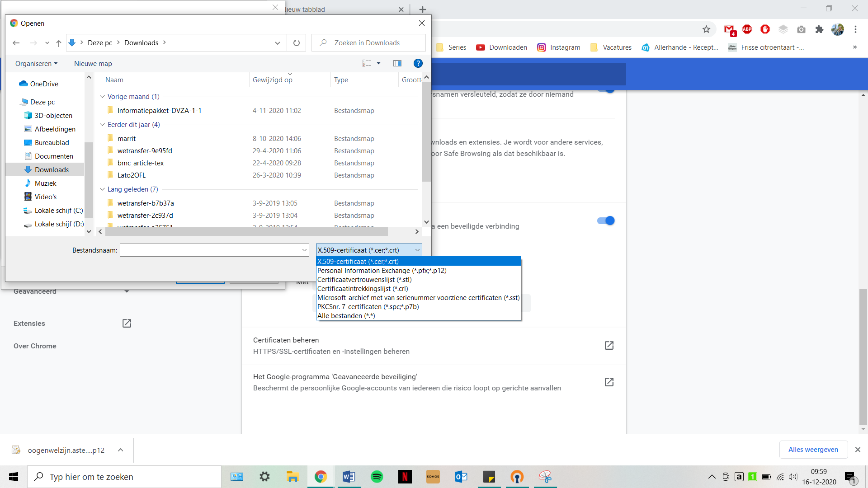
Task: Expand the view options dropdown arrow
Action: coord(379,63)
